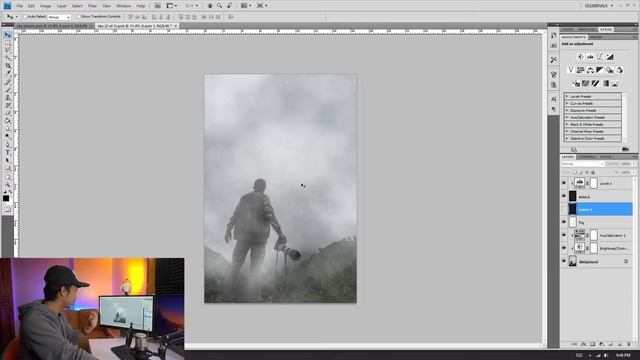Image resolution: width=640 pixels, height=360 pixels.
Task: Open the Layer menu
Action: (x=61, y=6)
